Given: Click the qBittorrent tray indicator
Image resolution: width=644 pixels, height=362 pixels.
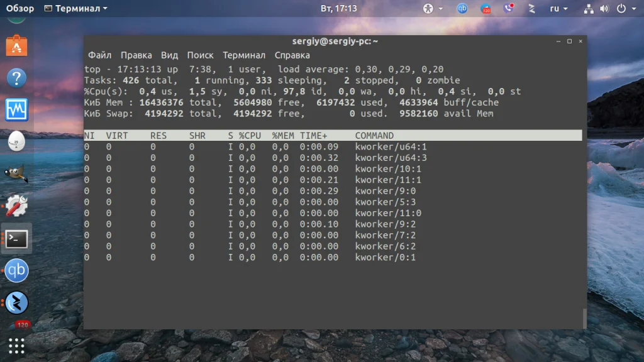Looking at the screenshot, I should 462,8.
